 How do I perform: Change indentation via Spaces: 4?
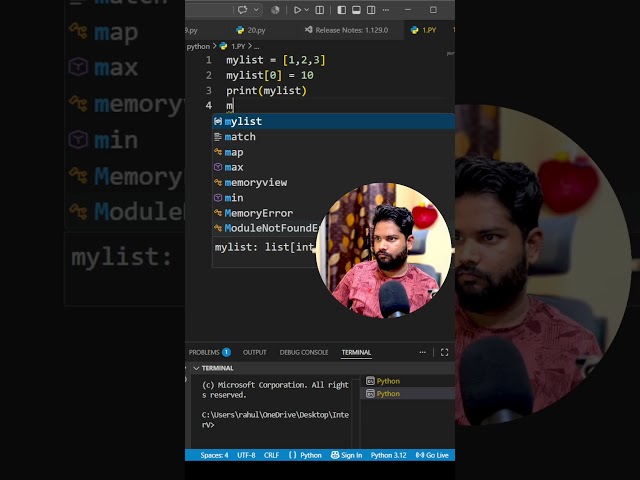point(214,455)
